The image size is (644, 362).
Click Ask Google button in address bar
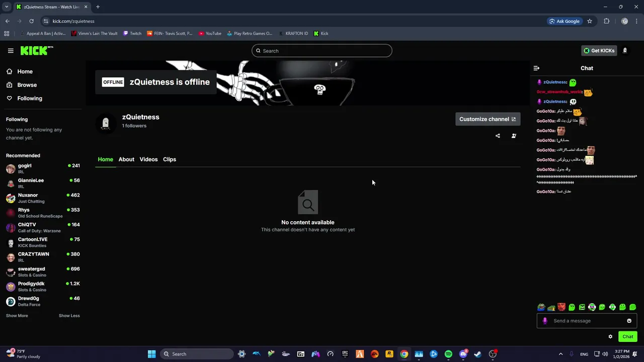coord(565,21)
